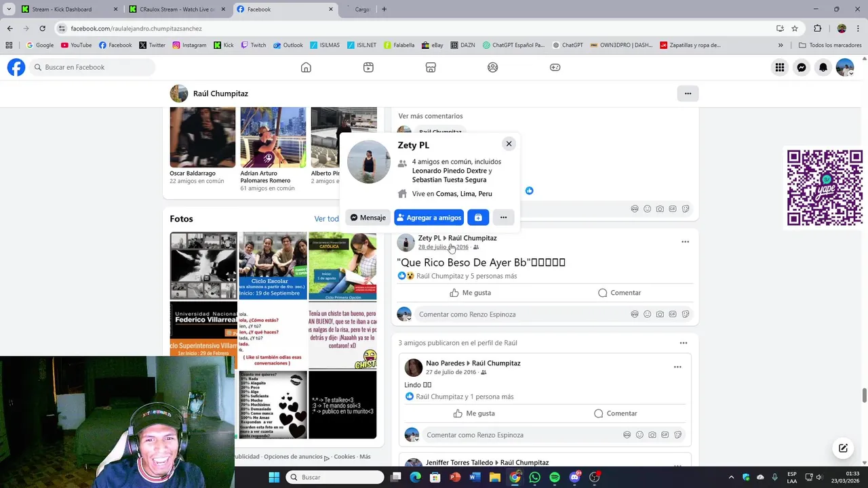Add a sticker in Zety PL comment box
868x488 pixels.
(x=686, y=314)
